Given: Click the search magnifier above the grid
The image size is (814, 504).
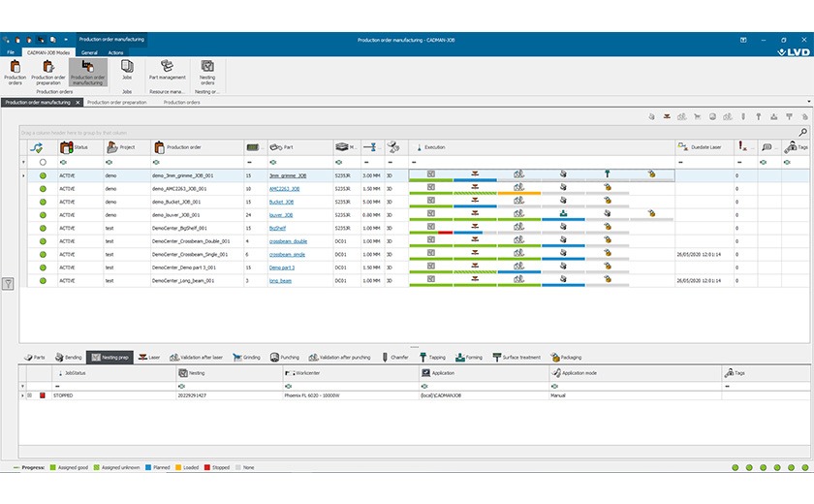Looking at the screenshot, I should [802, 133].
